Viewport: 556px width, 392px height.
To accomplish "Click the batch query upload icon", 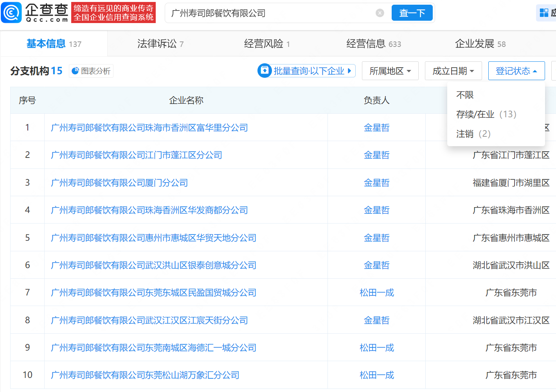I will point(265,71).
